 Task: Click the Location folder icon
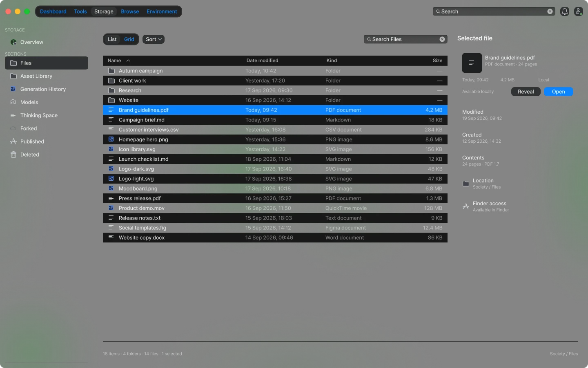[x=466, y=184]
